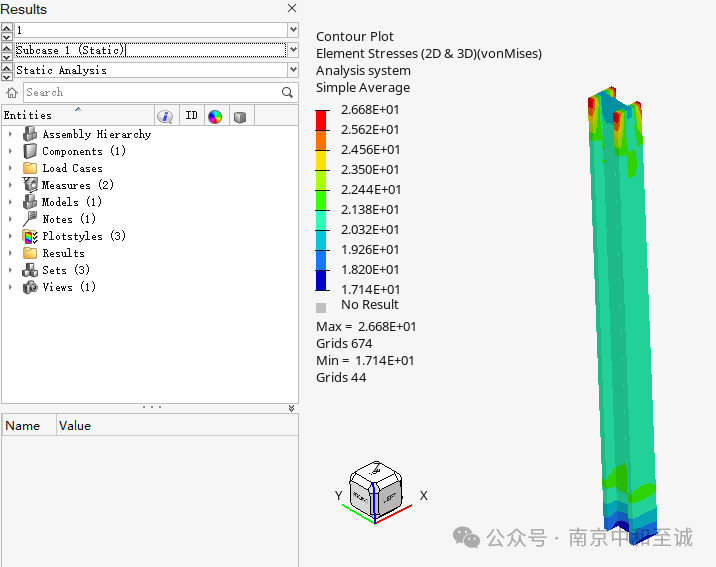Click the Simple Average label
This screenshot has width=716, height=567.
(x=363, y=88)
